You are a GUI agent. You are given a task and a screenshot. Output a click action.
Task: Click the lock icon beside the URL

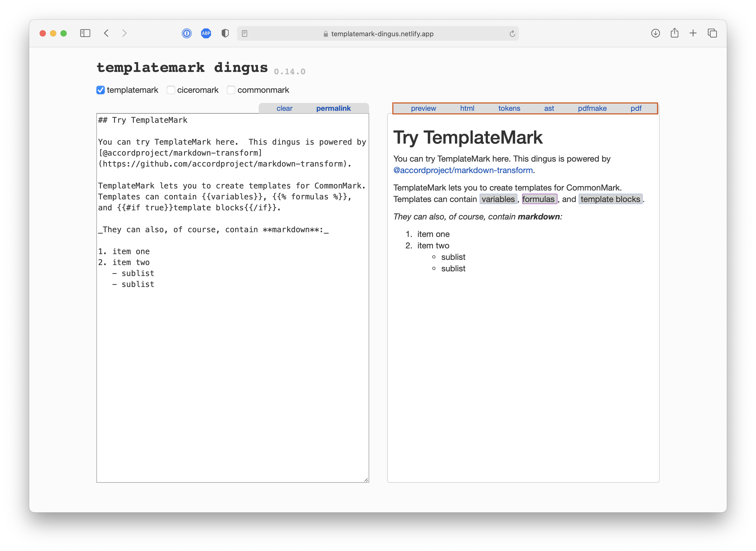326,34
